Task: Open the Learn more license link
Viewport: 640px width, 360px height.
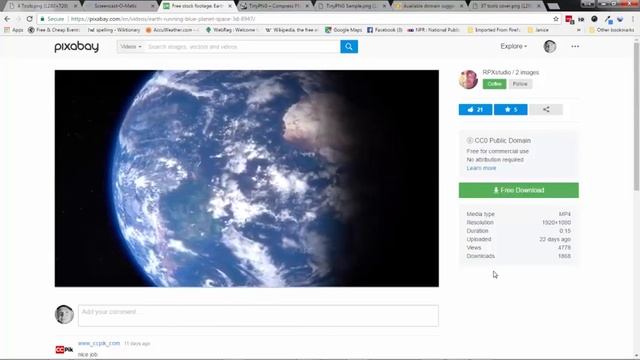Action: (x=481, y=168)
